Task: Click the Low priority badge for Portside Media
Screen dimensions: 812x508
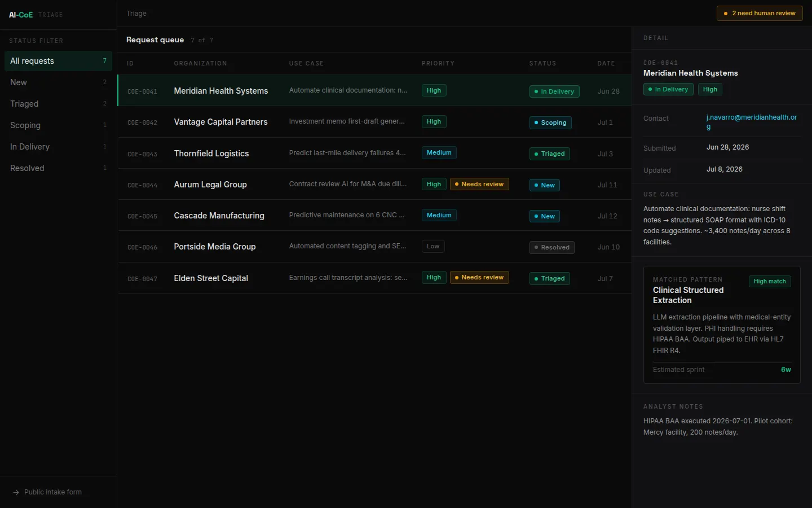Action: point(433,246)
